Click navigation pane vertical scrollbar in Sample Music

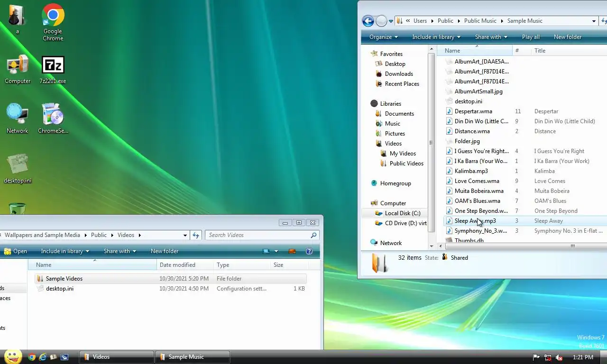coord(431,142)
